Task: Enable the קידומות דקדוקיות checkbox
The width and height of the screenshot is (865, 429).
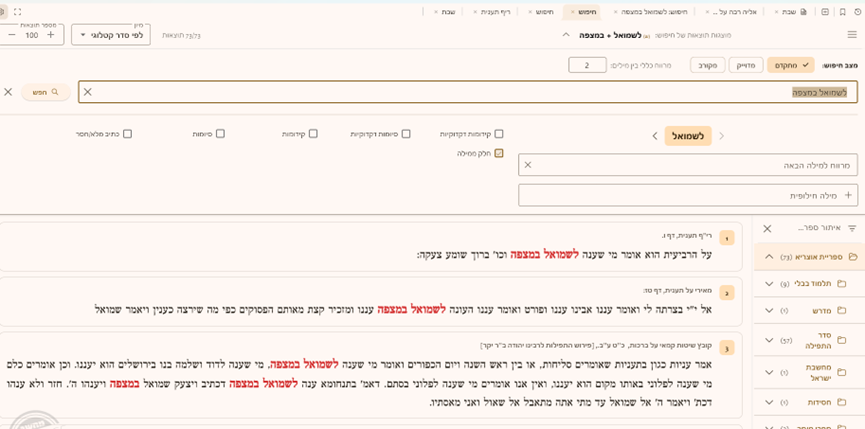Action: (499, 133)
